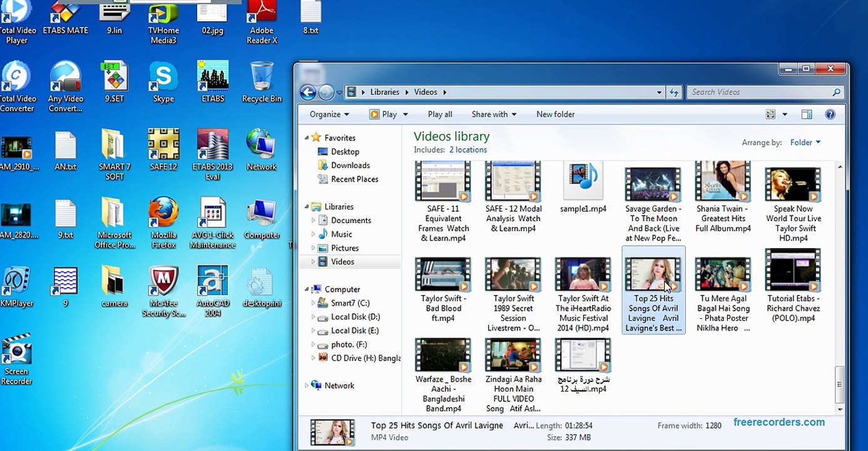
Task: Open the Network desktop icon
Action: click(262, 150)
